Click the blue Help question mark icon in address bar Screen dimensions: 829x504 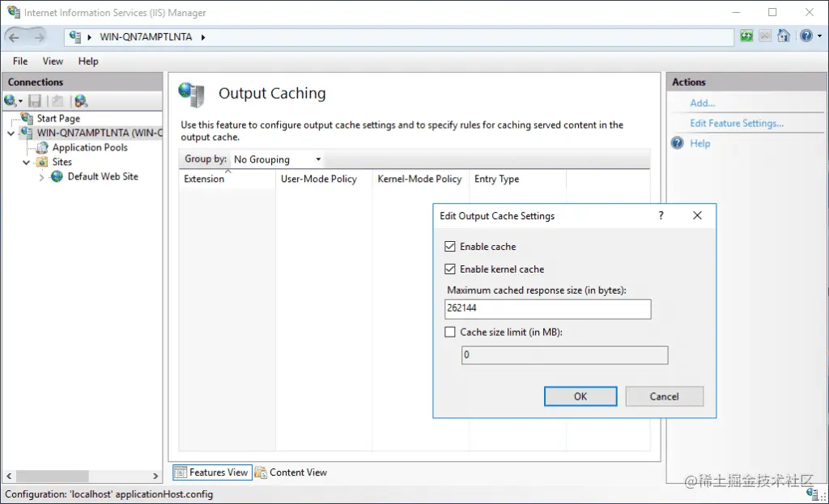806,36
